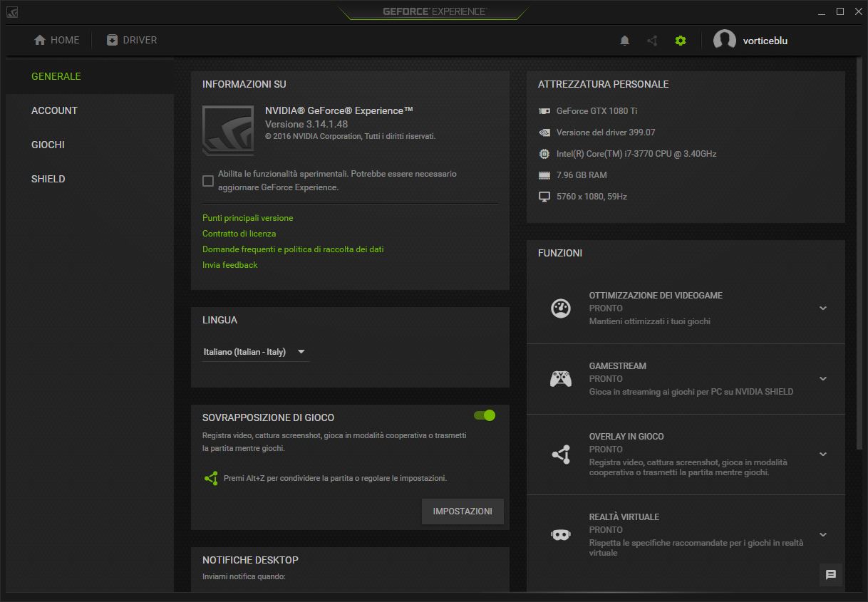Click the Ottimizzazione gauge icon
Screen dimensions: 868x602
coord(561,308)
